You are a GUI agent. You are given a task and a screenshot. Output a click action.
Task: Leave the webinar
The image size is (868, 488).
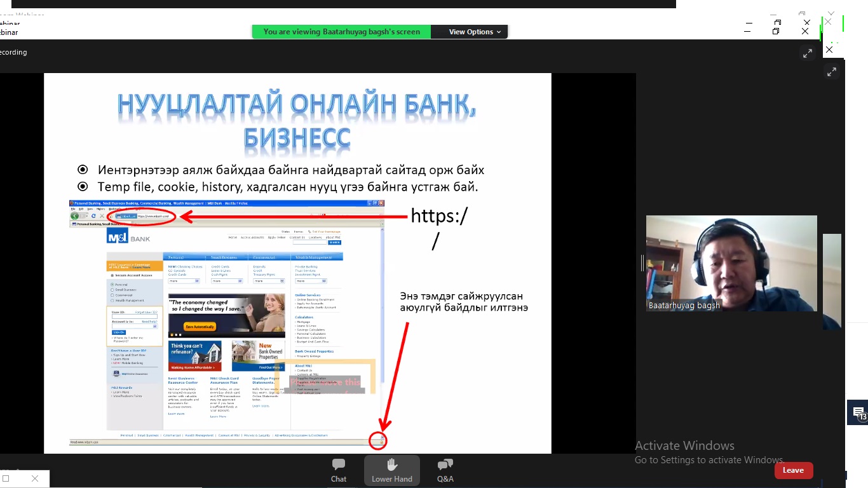[x=794, y=470]
